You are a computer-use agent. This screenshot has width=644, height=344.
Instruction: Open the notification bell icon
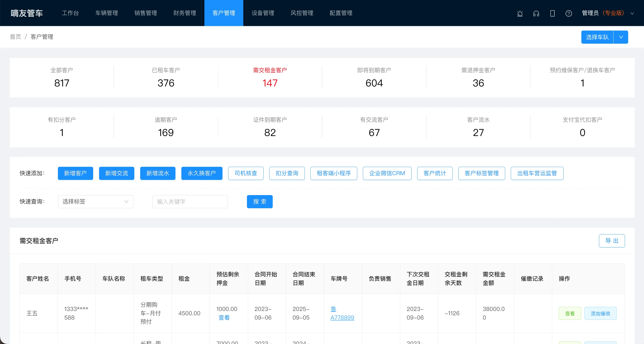coord(520,13)
